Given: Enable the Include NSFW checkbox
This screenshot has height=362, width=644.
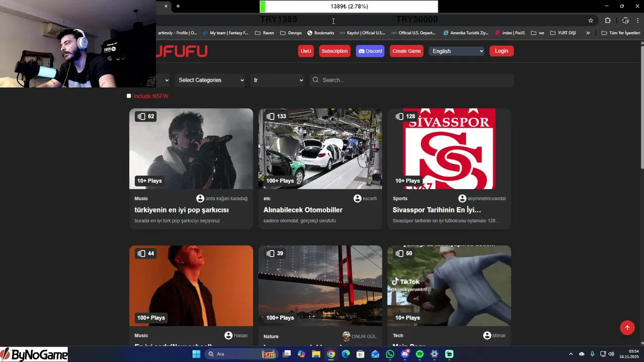Looking at the screenshot, I should pos(129,96).
